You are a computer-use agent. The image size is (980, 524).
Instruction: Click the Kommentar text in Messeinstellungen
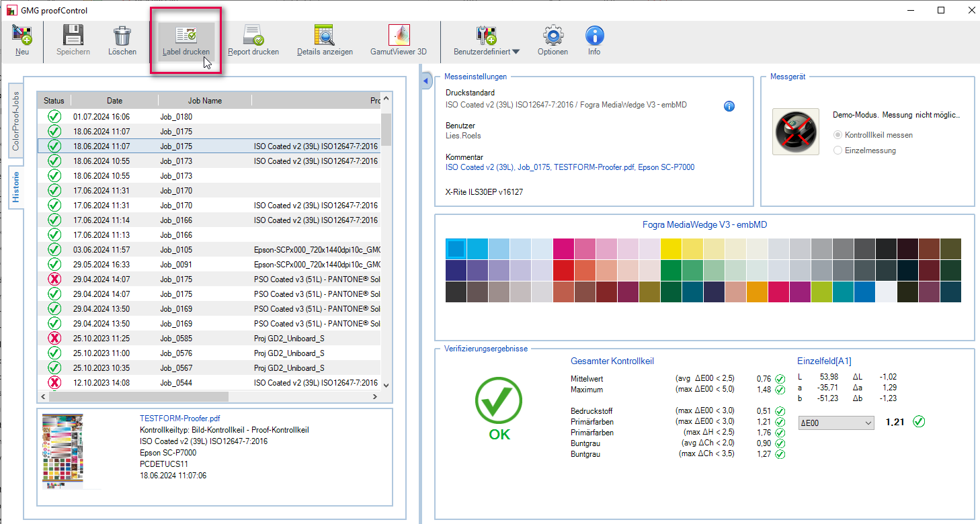coord(570,167)
